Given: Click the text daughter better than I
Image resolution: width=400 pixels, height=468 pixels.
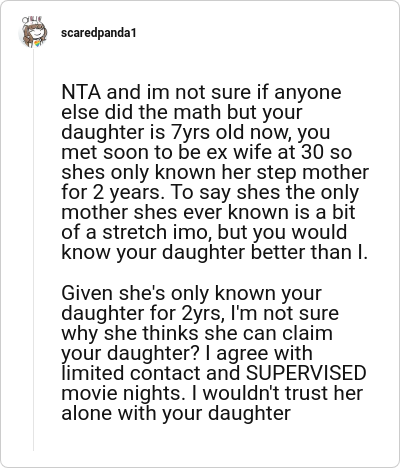Looking at the screenshot, I should point(265,252).
